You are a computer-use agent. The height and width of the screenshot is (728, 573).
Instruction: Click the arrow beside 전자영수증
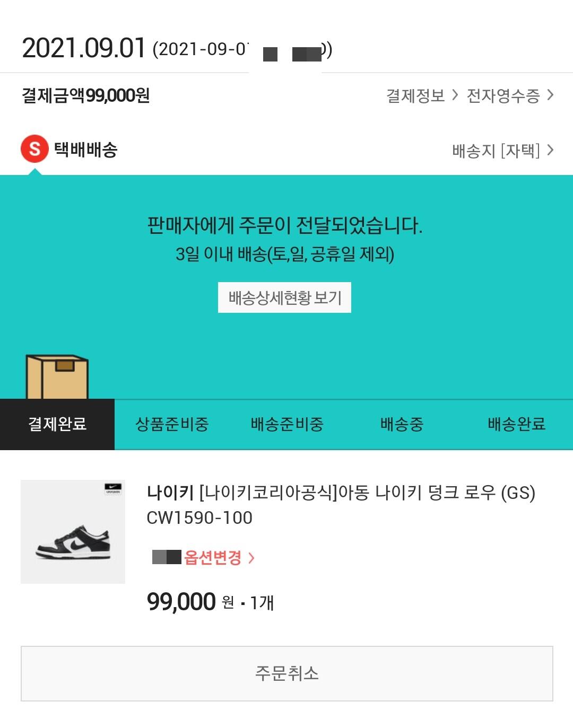pyautogui.click(x=550, y=95)
